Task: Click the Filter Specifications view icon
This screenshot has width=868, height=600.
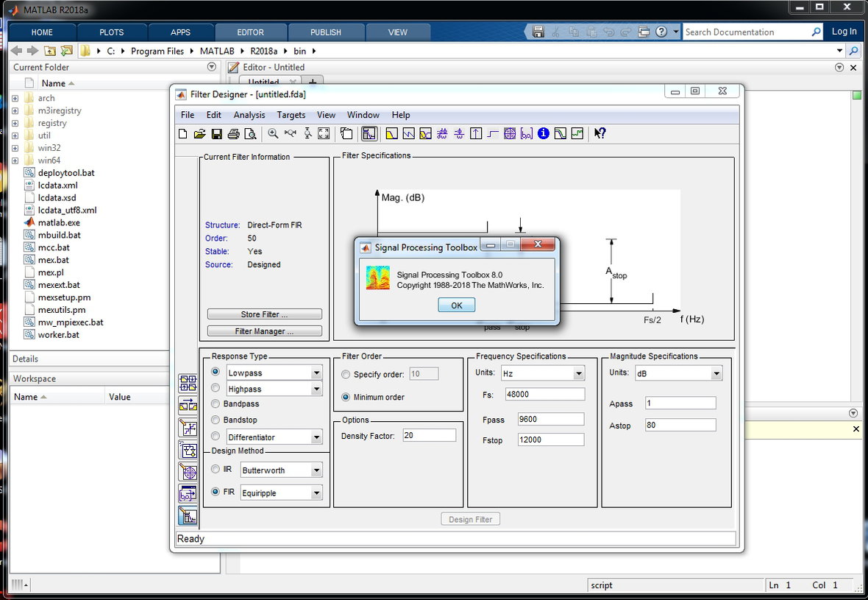Action: point(369,133)
